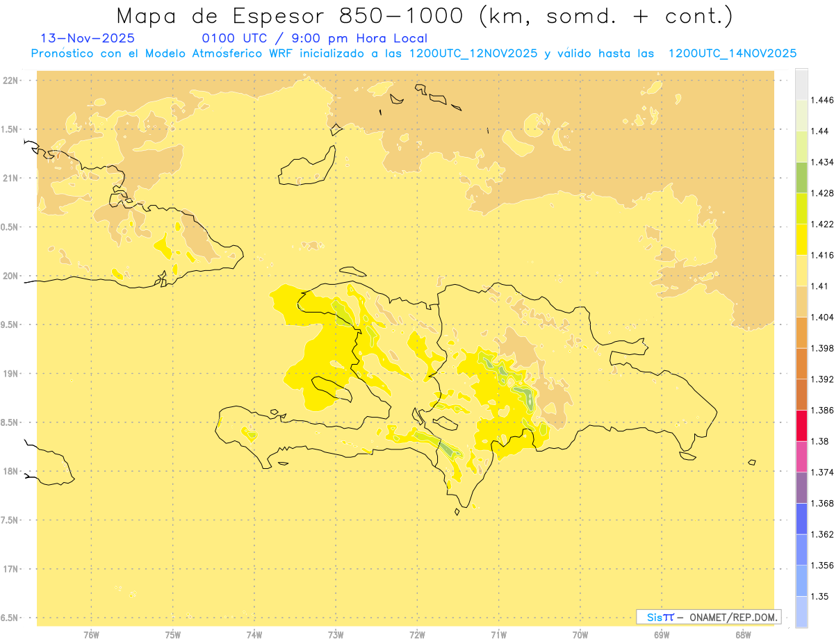Select the blue swatch between 1.362 and 1.368
Viewport: 834px width, 644px height.
pyautogui.click(x=801, y=518)
